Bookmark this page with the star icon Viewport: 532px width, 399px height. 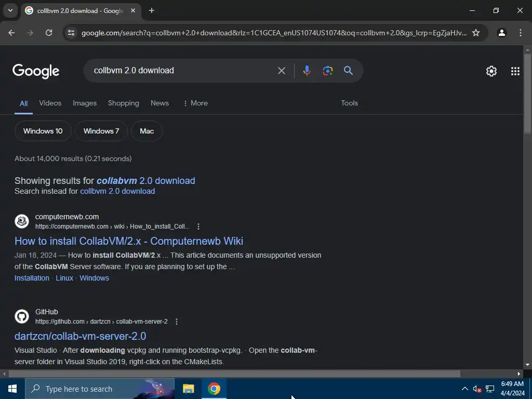pos(476,33)
